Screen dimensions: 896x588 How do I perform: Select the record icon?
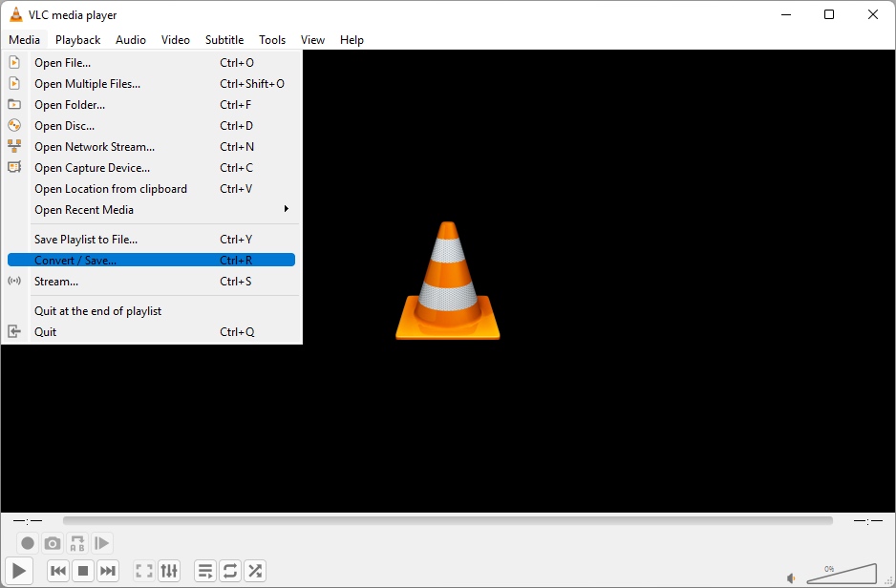pyautogui.click(x=28, y=542)
